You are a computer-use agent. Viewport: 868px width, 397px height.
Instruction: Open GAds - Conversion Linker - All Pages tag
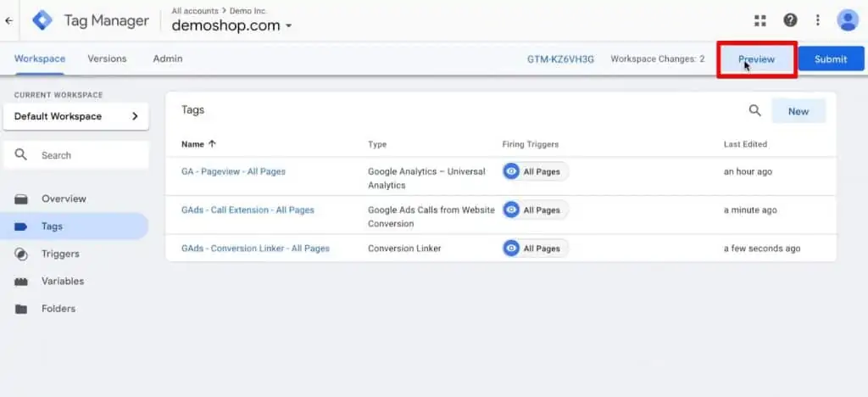click(255, 249)
